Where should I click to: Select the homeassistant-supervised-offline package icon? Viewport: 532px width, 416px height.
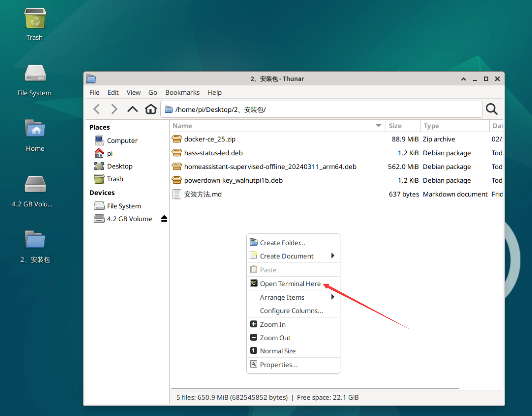pyautogui.click(x=177, y=167)
